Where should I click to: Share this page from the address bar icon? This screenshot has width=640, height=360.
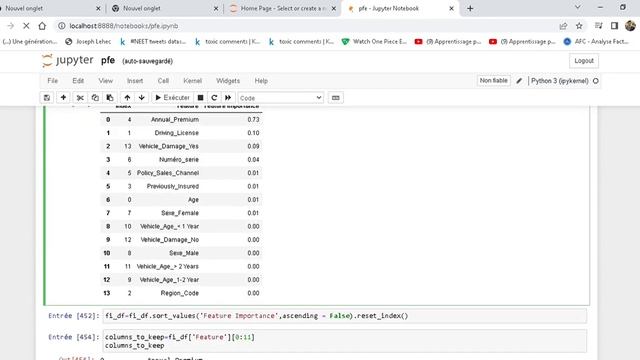(563, 26)
